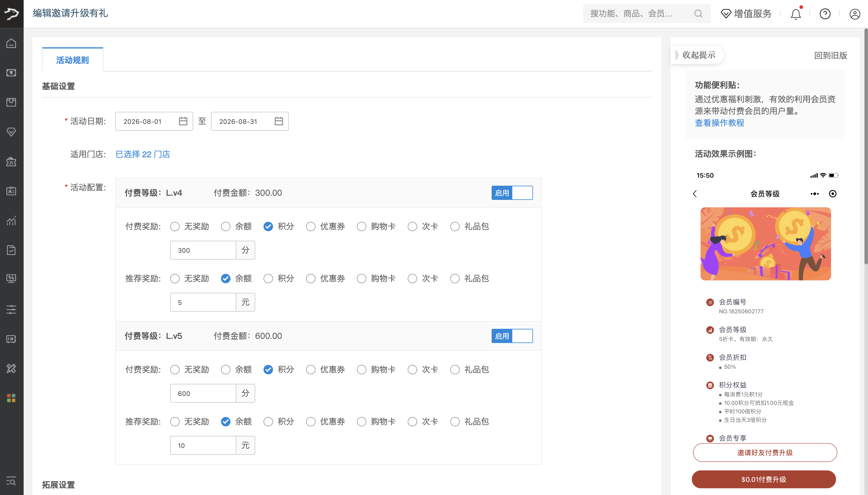
Task: Click the top search box 搜功能、商品、会员
Action: tap(647, 14)
